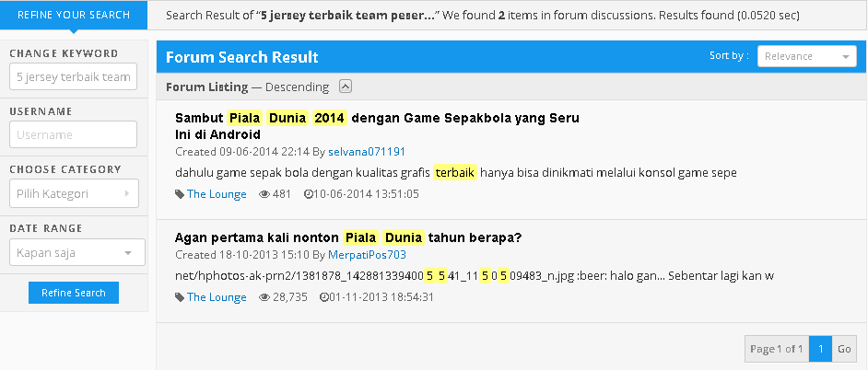Click the clock icon before 10-06-2014 13:51:05
Image resolution: width=868 pixels, height=370 pixels.
tap(309, 194)
